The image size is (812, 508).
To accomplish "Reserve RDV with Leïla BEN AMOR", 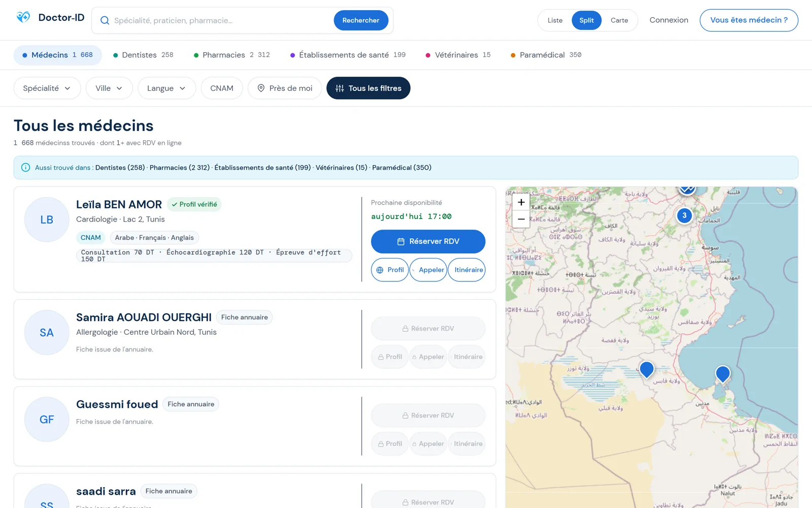I will [428, 241].
